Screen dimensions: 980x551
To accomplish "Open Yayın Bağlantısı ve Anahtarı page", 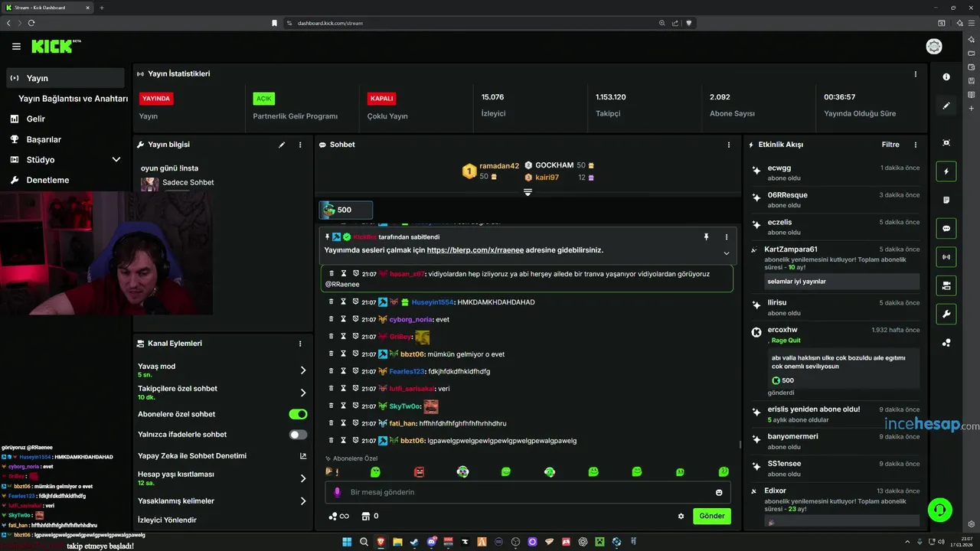I will [x=73, y=99].
